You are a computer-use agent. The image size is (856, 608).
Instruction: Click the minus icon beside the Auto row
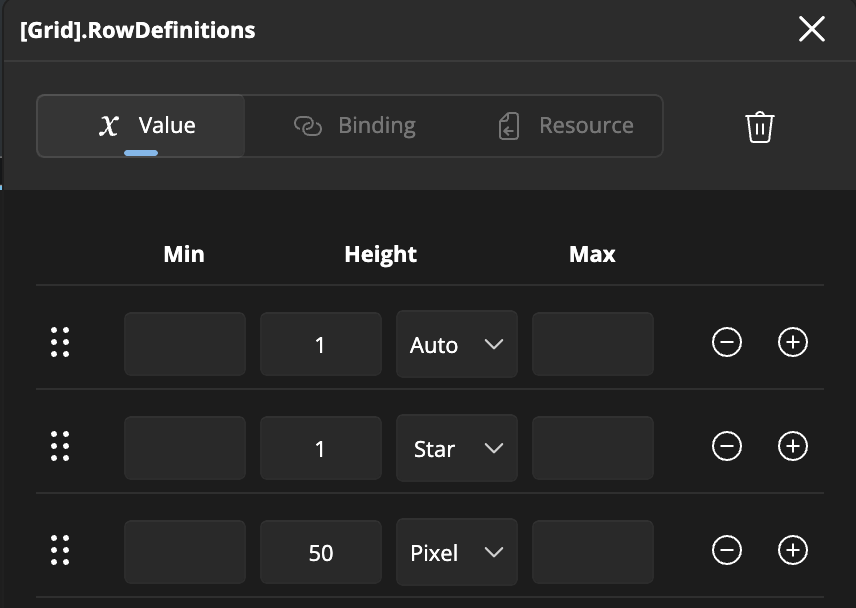(x=727, y=342)
